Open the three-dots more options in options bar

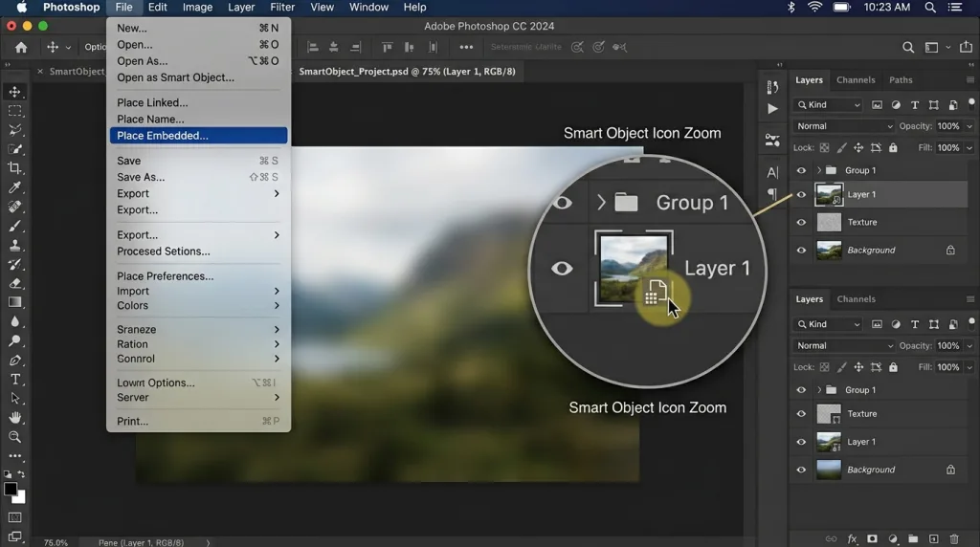click(x=466, y=47)
